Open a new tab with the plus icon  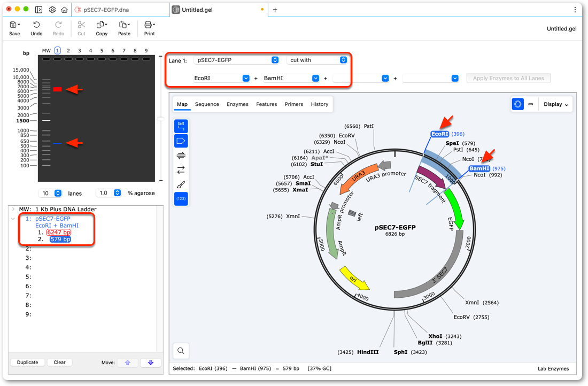pos(275,10)
